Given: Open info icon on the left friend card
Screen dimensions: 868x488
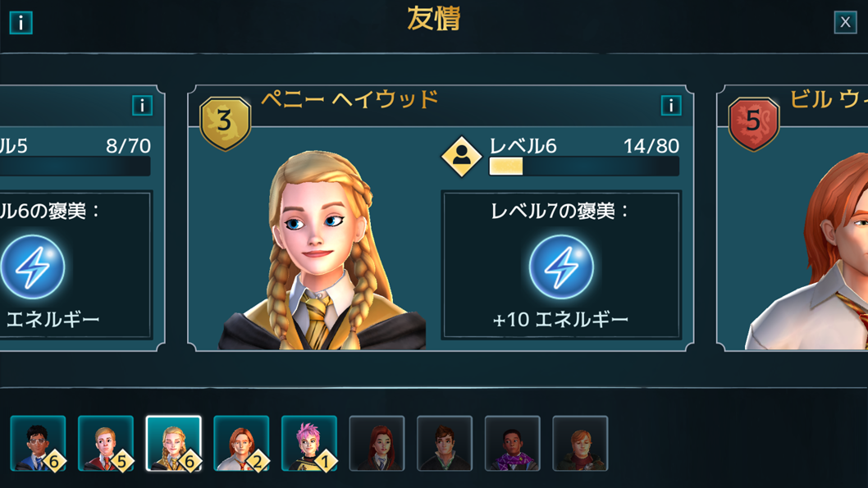Looking at the screenshot, I should [x=142, y=105].
